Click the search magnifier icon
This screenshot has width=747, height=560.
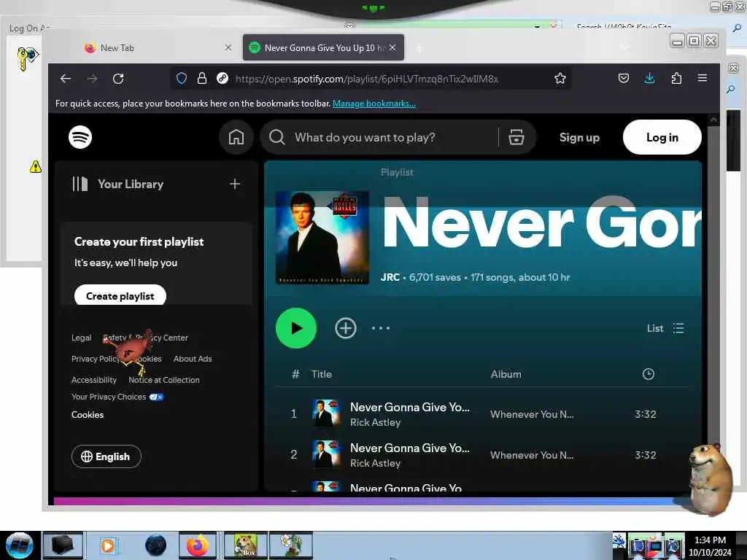click(x=276, y=137)
